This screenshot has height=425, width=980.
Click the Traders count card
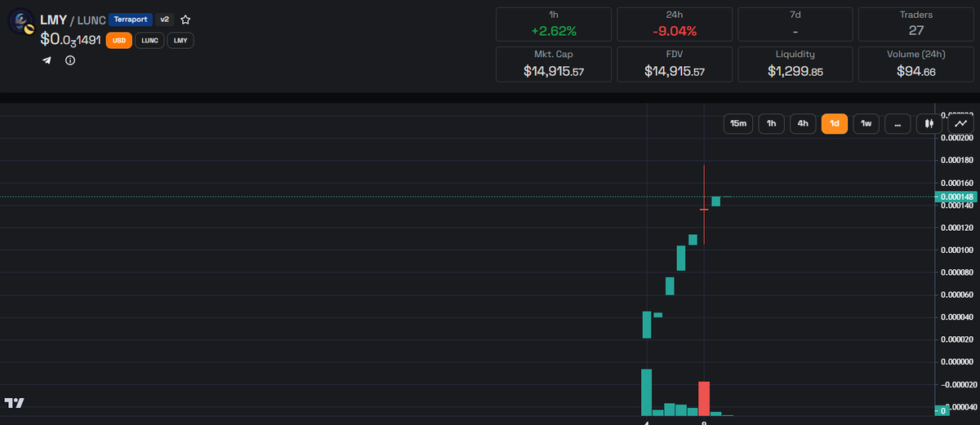[x=916, y=24]
